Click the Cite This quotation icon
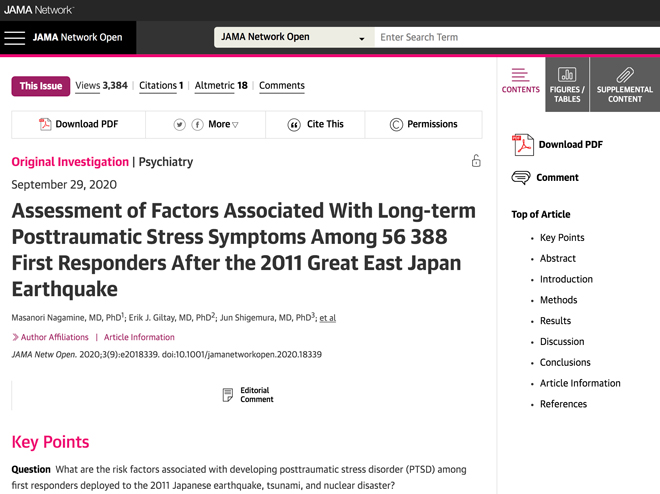 tap(294, 125)
